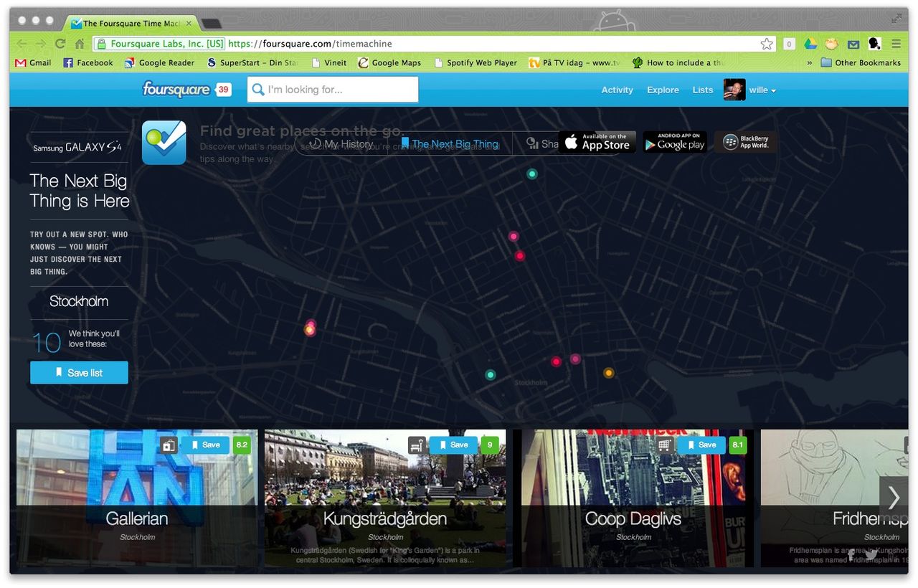This screenshot has height=588, width=918.
Task: Go to the browser home page icon
Action: pos(80,44)
